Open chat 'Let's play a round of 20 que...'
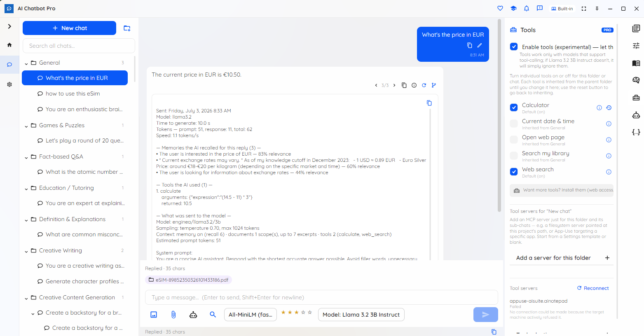644x336 pixels. (75, 140)
